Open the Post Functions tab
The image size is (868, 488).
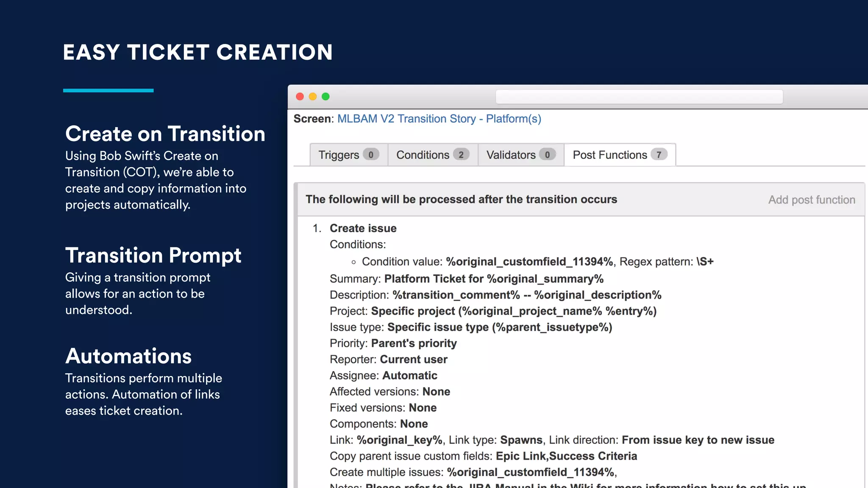pyautogui.click(x=620, y=155)
